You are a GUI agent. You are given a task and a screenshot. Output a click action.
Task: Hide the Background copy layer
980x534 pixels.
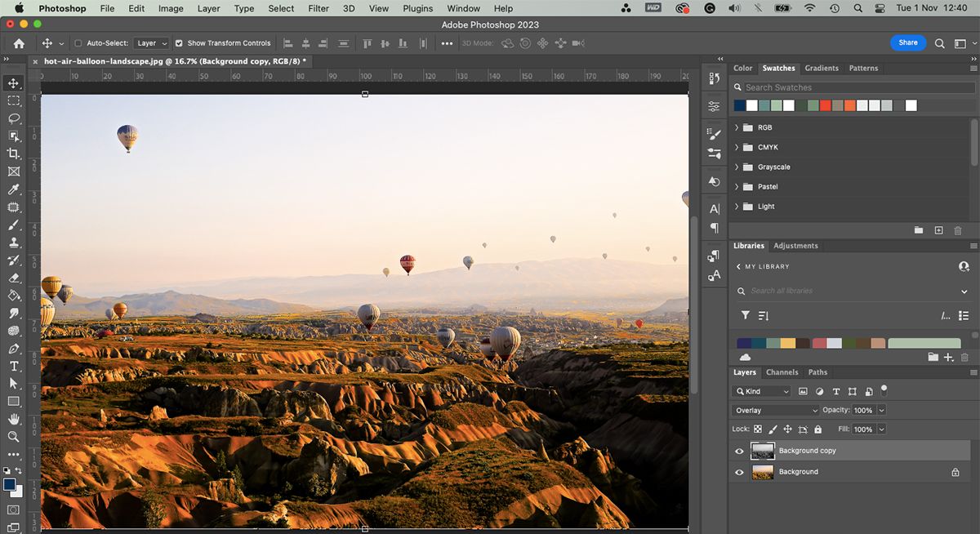pos(739,451)
